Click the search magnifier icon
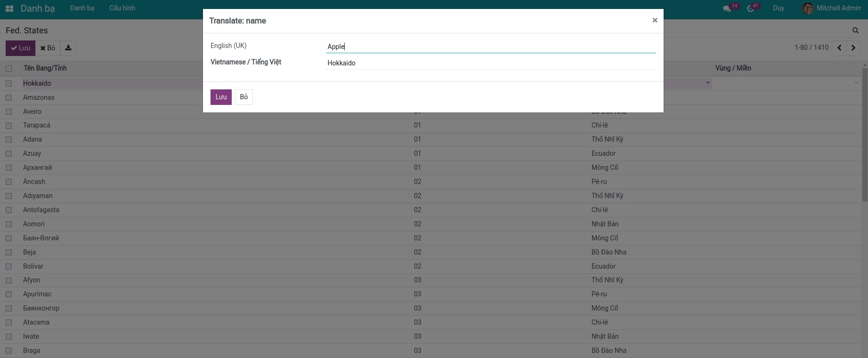868x358 pixels. (x=855, y=31)
